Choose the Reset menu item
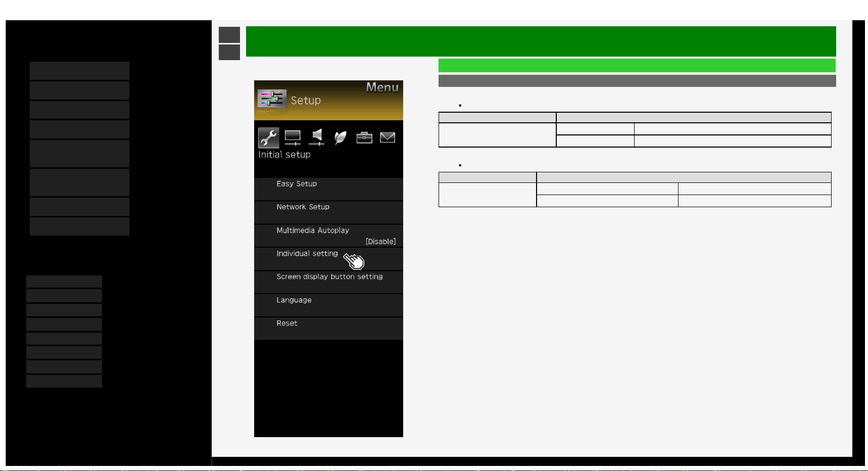This screenshot has height=471, width=868. coord(328,328)
